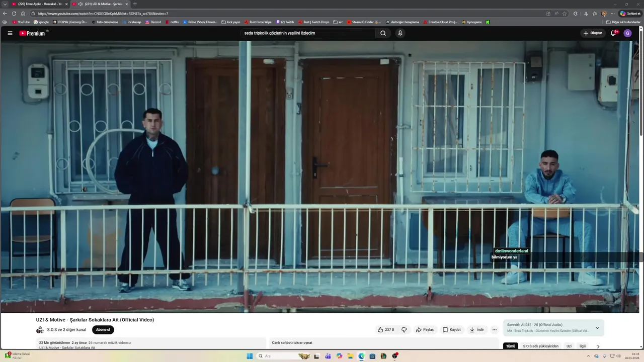The image size is (644, 362).
Task: Select the Uzi filter chip
Action: pos(569,346)
